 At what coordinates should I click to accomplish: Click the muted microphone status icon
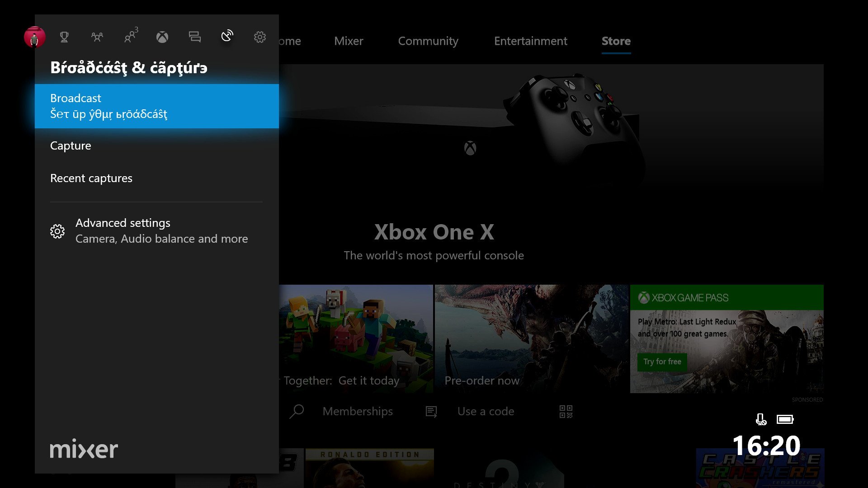pos(761,419)
